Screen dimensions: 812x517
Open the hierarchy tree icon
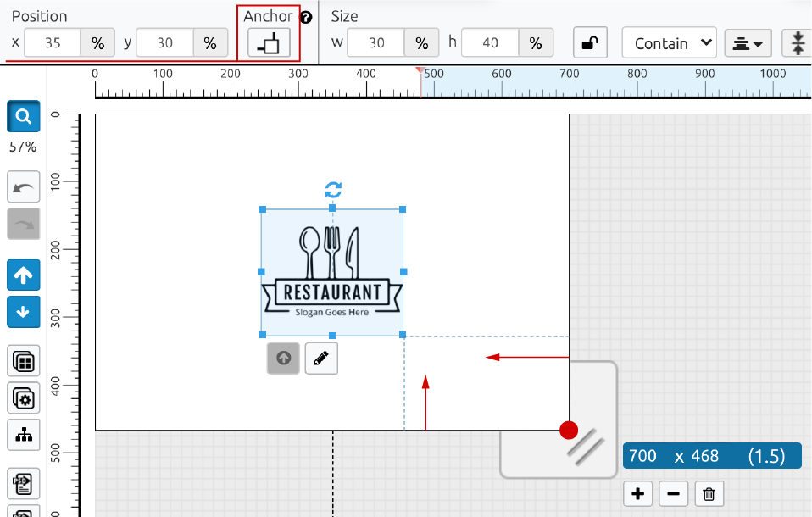point(23,435)
